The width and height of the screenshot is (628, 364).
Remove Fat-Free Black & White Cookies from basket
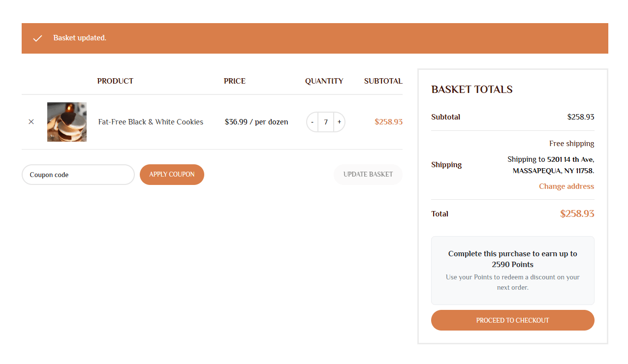[31, 121]
